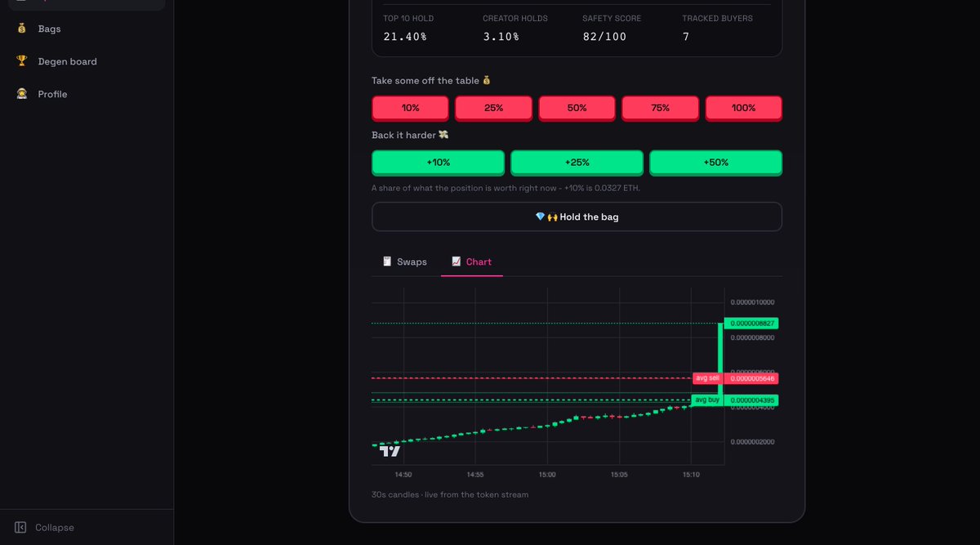Click the avg buy price label
The image size is (980, 545).
click(x=707, y=400)
